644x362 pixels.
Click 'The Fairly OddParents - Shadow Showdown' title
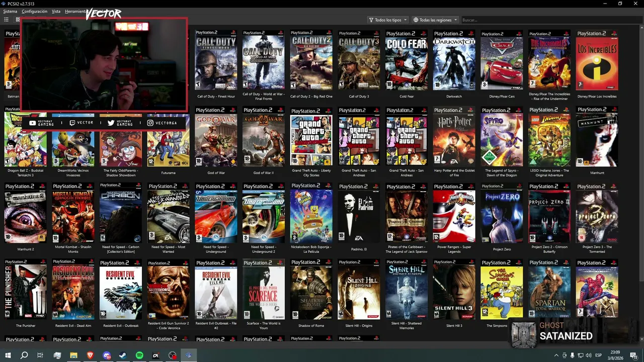click(121, 173)
